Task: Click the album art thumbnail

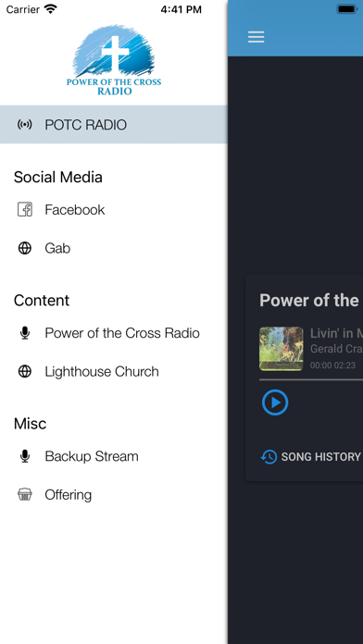Action: 282,349
